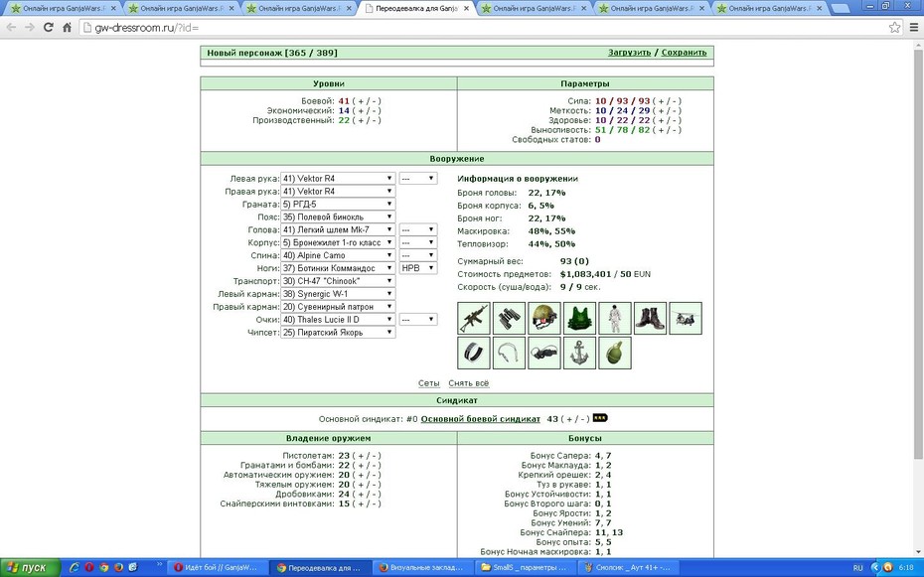Screen dimensions: 924x577
Task: Adjust Меткость stat + / - control
Action: (x=667, y=110)
